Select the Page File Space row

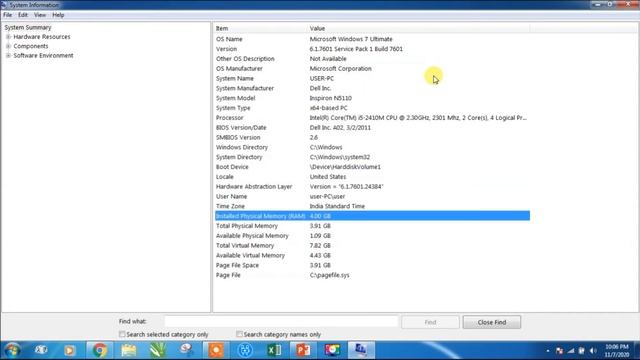coord(372,265)
